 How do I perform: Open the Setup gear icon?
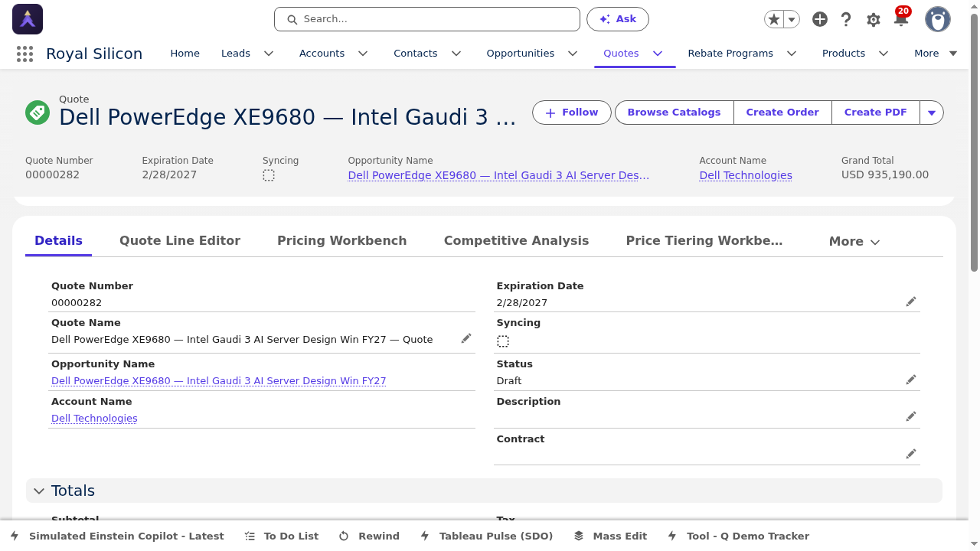pos(874,20)
